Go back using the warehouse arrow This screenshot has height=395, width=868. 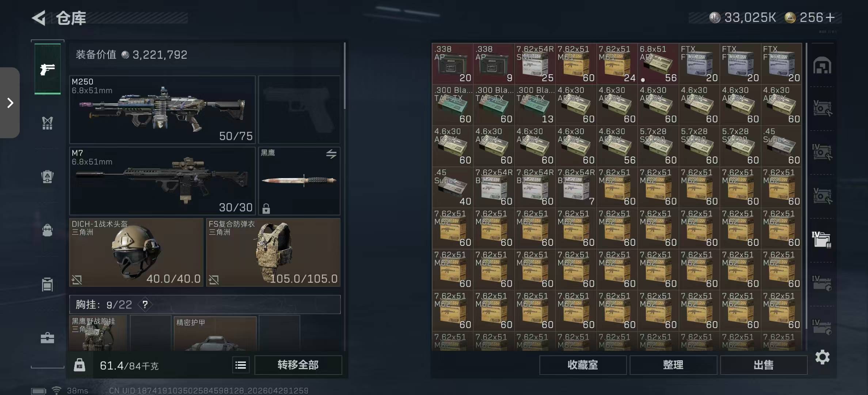(x=39, y=18)
